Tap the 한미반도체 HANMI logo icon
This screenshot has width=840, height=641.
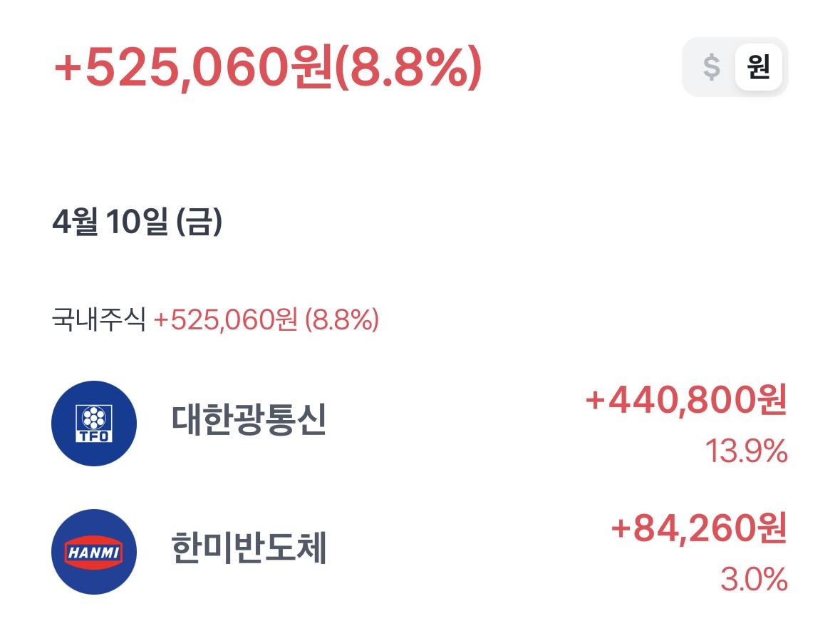94,552
